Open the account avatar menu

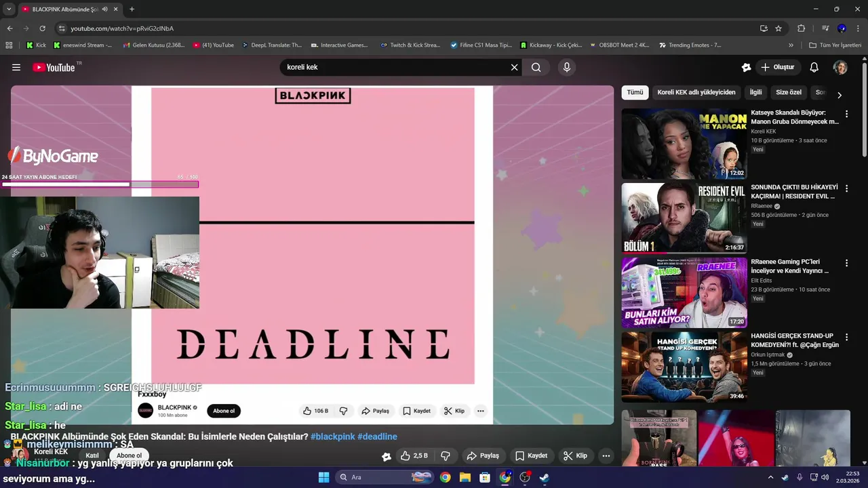(840, 67)
